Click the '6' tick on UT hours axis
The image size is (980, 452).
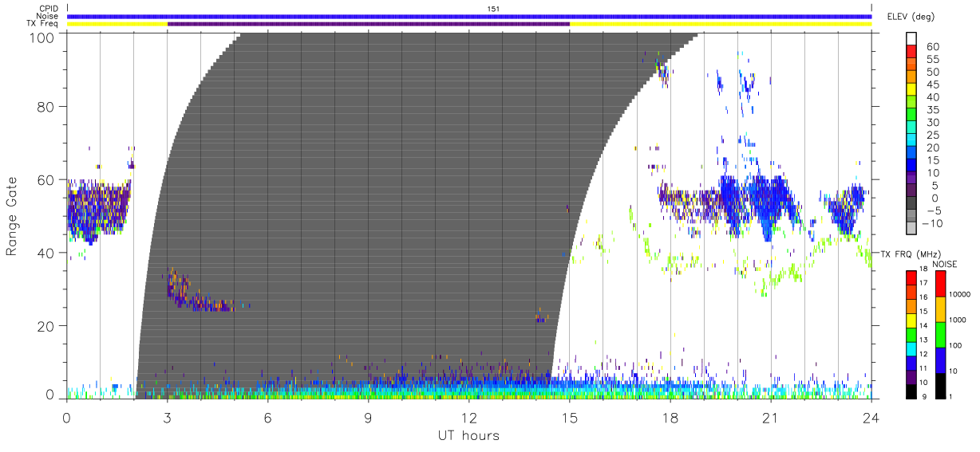(x=267, y=418)
